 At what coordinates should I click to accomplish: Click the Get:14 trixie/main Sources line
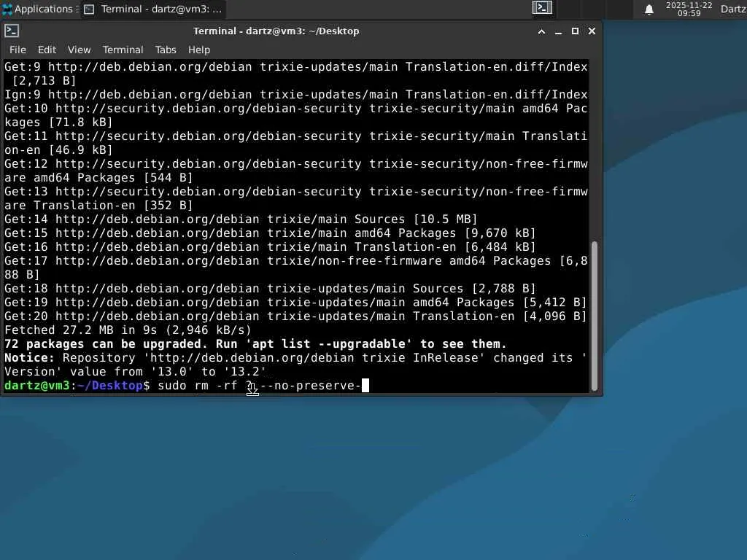point(241,219)
